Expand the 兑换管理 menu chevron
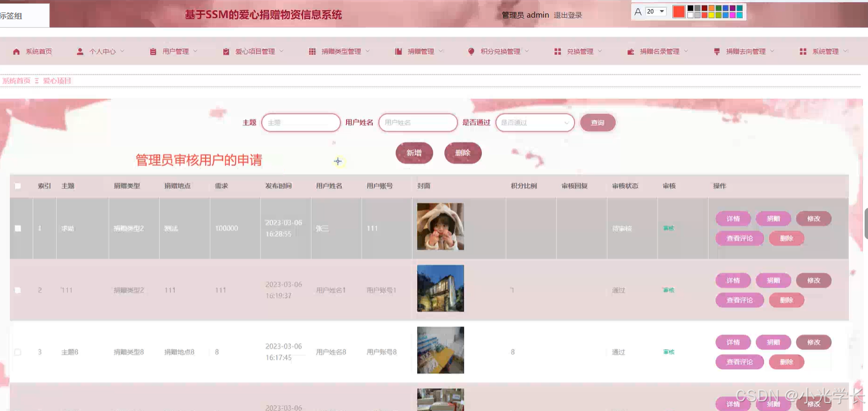The width and height of the screenshot is (868, 411). point(600,51)
